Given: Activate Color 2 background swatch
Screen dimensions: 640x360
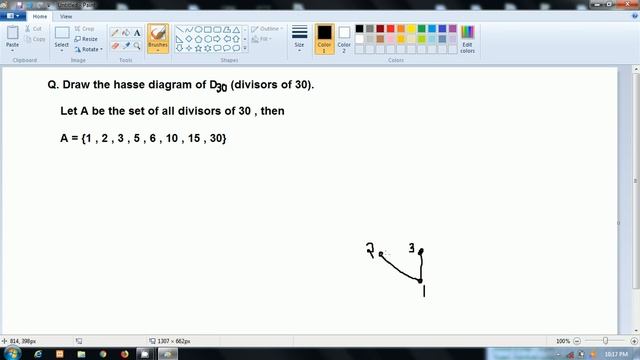Looking at the screenshot, I should 344,39.
